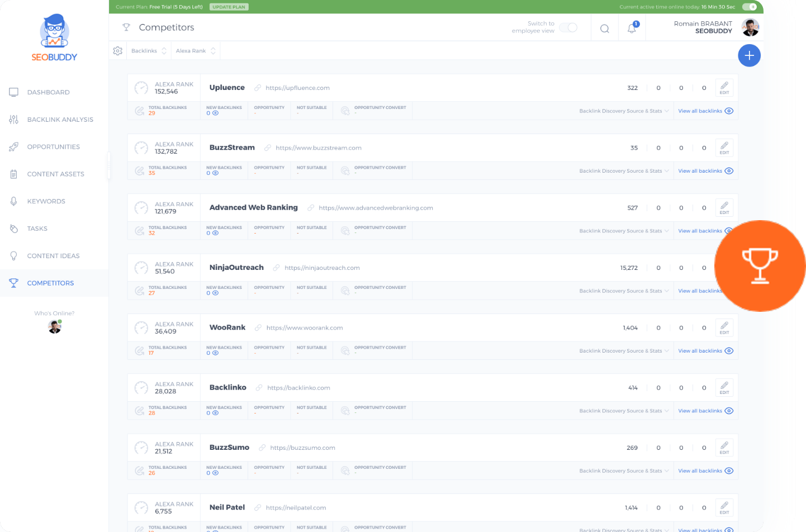Edit the WooRank competitor

pos(724,328)
